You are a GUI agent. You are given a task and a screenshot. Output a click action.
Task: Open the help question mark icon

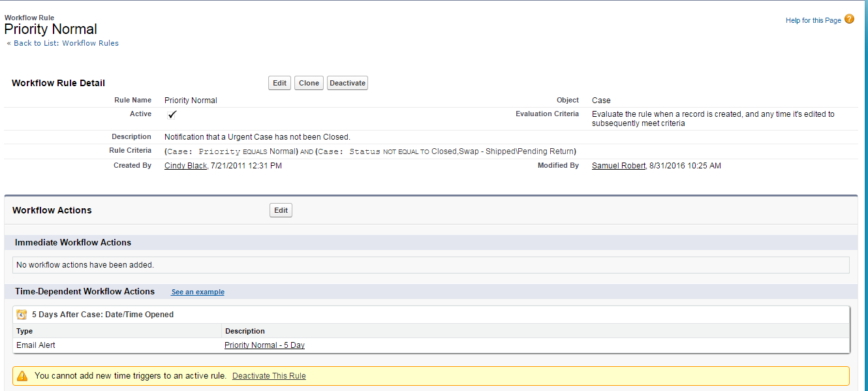point(849,19)
